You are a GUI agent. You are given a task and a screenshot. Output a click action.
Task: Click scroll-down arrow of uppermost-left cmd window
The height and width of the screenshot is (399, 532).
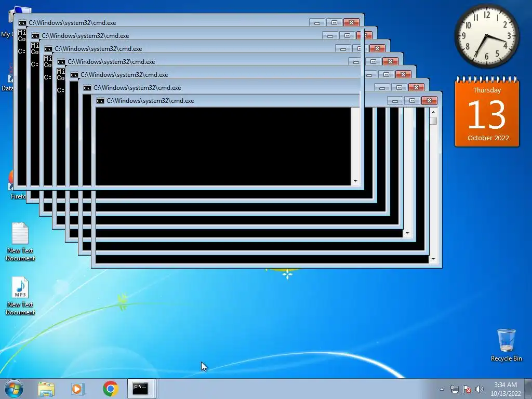tap(355, 181)
